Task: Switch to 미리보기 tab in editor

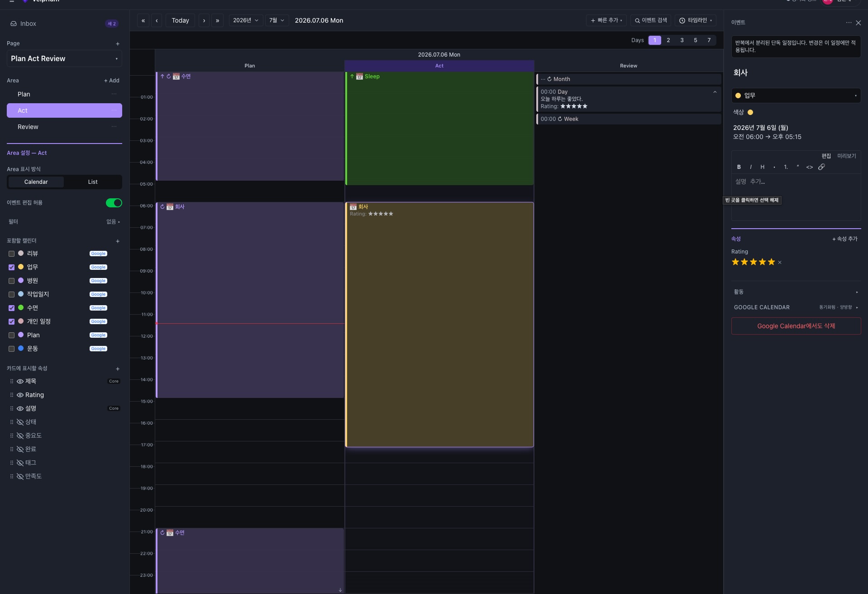Action: (846, 156)
